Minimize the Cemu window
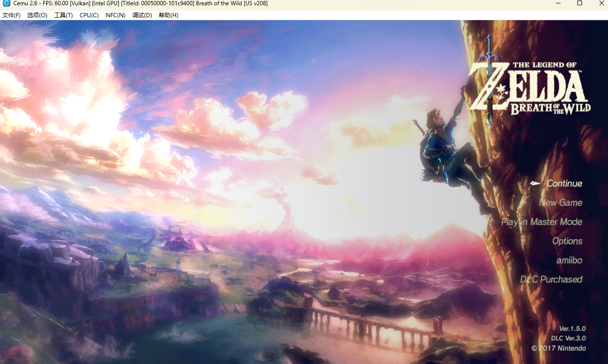This screenshot has width=608, height=364. pos(558,3)
